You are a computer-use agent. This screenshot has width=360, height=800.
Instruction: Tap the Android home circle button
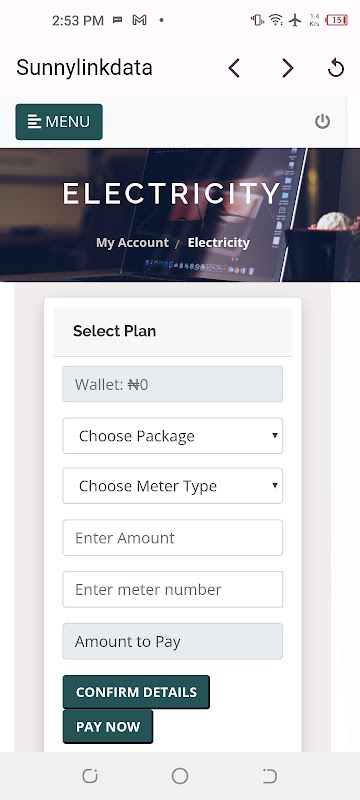coord(180,776)
